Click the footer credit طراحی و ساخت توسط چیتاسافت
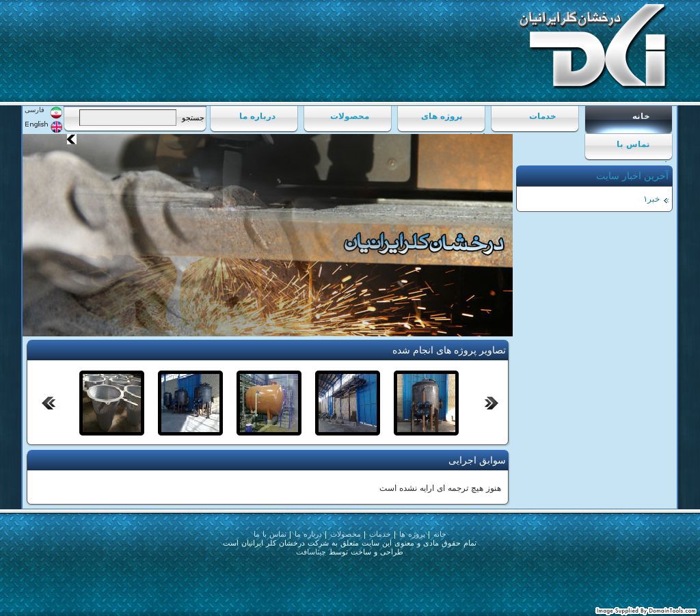700x616 pixels. tap(349, 552)
